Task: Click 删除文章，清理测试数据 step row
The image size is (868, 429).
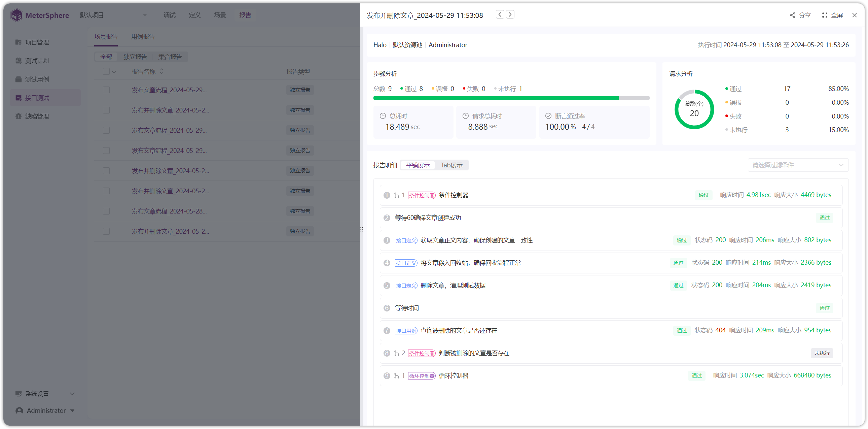Action: [x=611, y=286]
